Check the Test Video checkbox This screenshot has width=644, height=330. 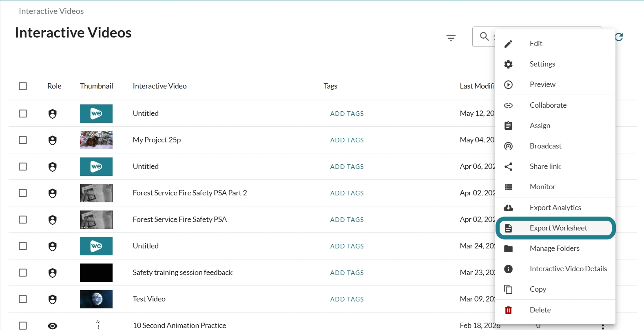23,299
